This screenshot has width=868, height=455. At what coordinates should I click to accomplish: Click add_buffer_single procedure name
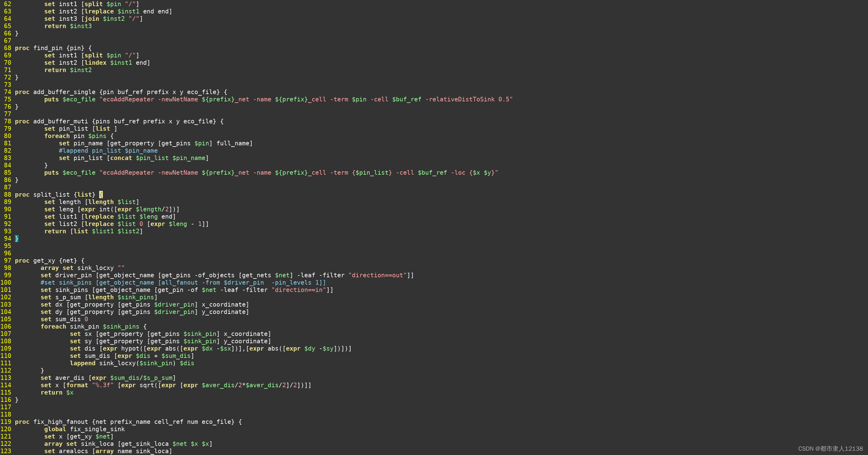[x=64, y=92]
